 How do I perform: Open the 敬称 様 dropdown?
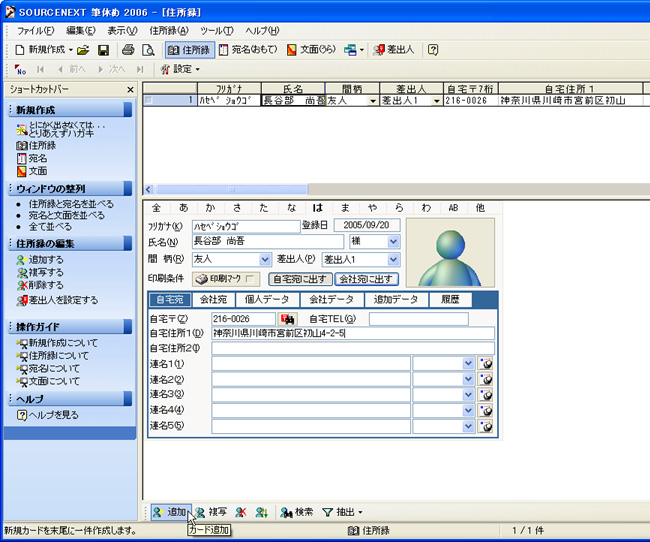393,241
